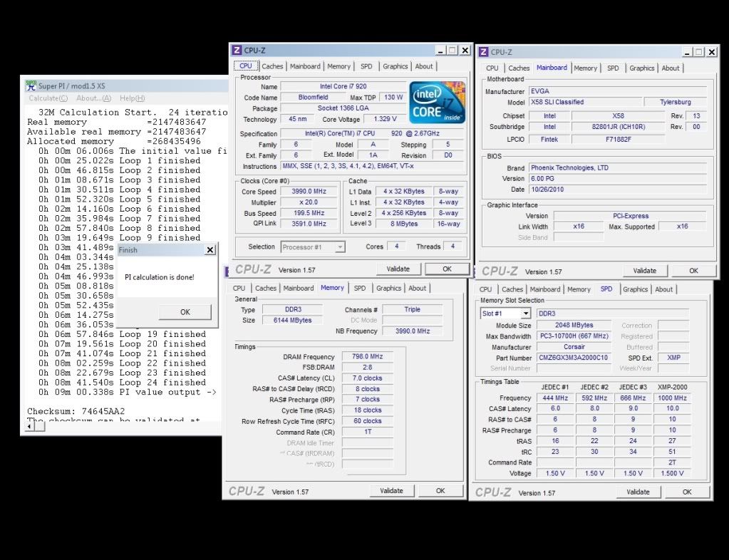Select SPD tab in the Memory CPU-Z window
This screenshot has height=560, width=729.
[359, 288]
